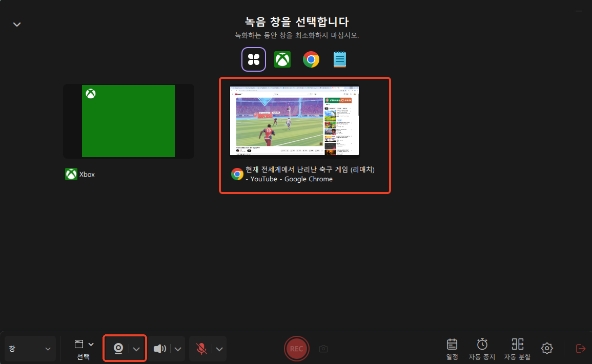Mute the speaker sound

coord(160,348)
